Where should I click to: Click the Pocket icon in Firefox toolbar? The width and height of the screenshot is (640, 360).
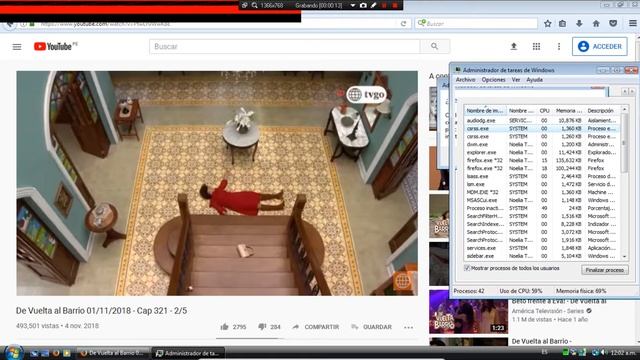(x=613, y=24)
